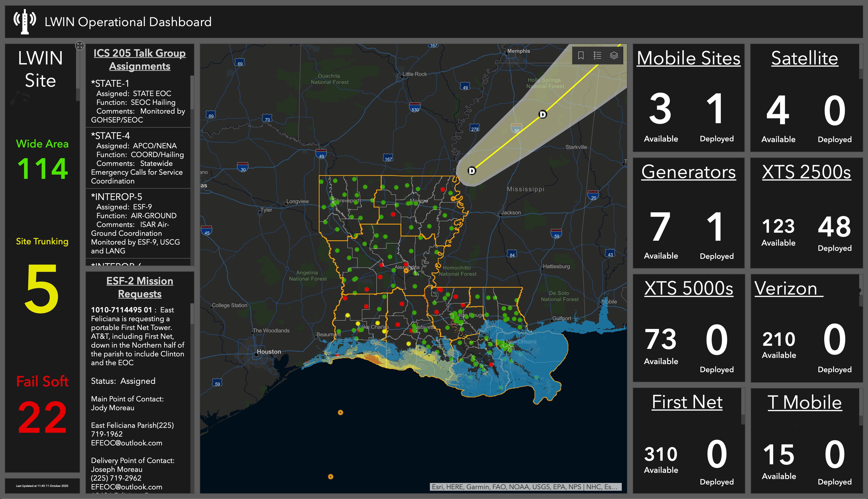Click the upper D storm marker in Mississippi
The image size is (868, 499).
(543, 114)
